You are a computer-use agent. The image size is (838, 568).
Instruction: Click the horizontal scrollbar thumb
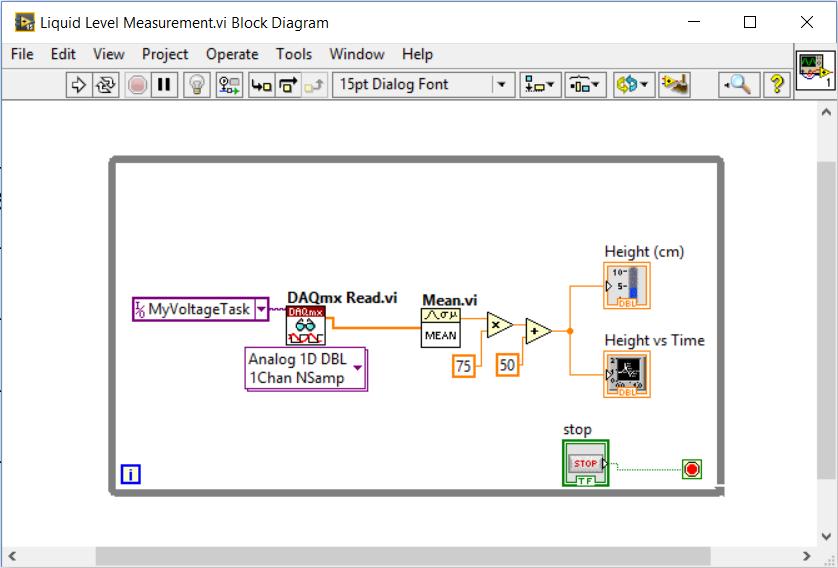pos(403,556)
